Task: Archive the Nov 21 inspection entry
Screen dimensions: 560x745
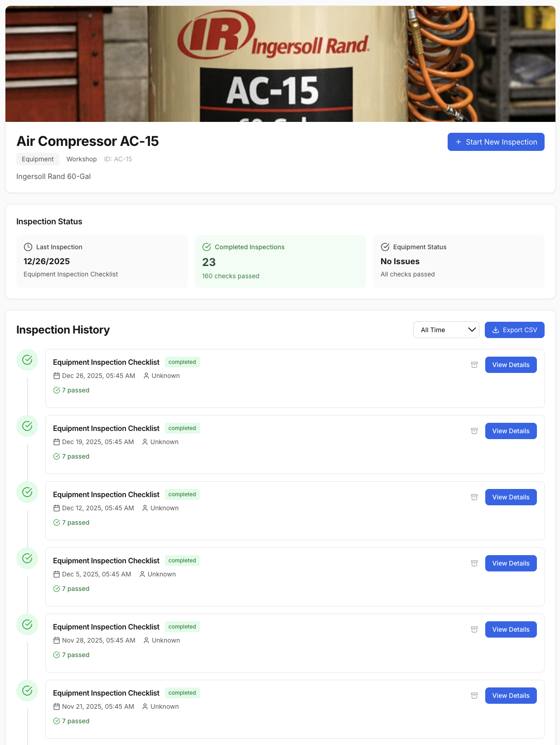Action: [474, 696]
